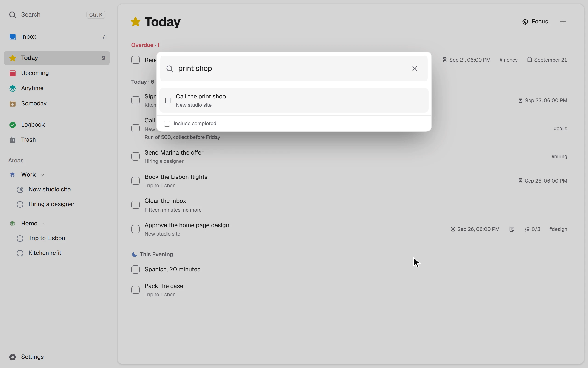Viewport: 588px width, 368px height.
Task: Select the Upcoming sidebar item
Action: click(57, 73)
